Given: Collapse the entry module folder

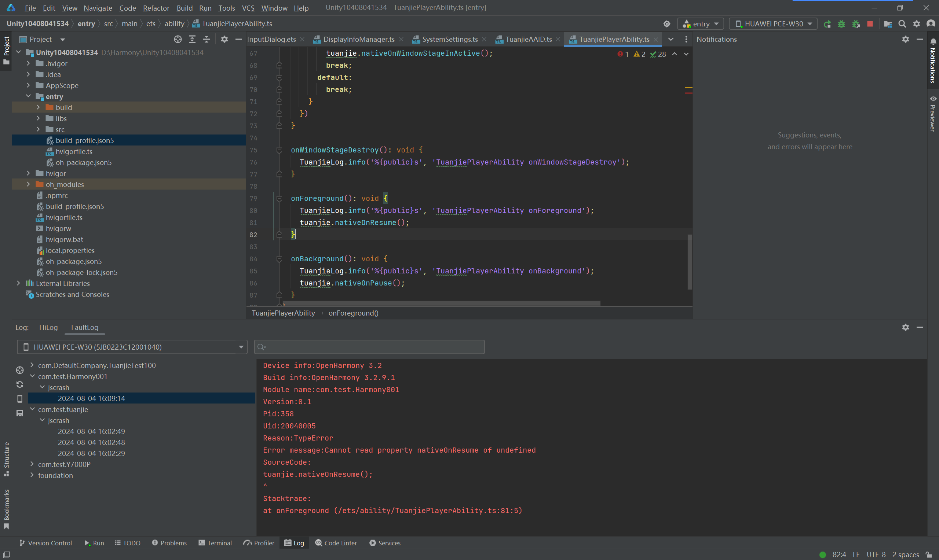Looking at the screenshot, I should (28, 96).
